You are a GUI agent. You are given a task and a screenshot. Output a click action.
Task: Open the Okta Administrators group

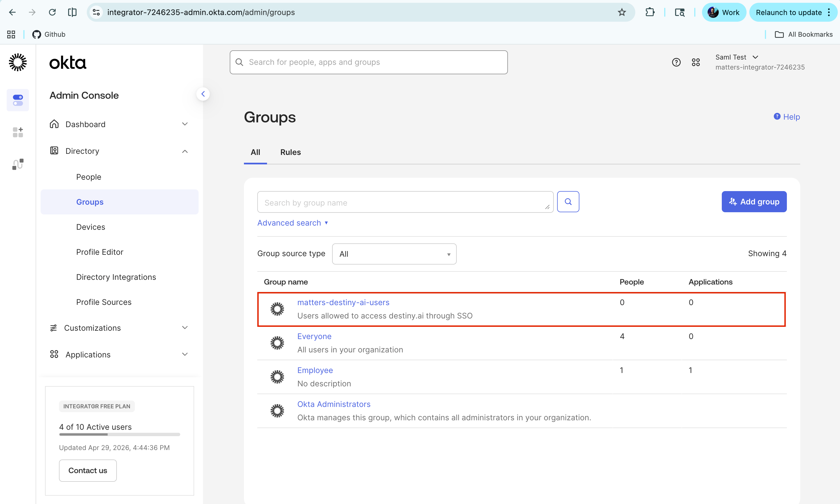pos(334,404)
